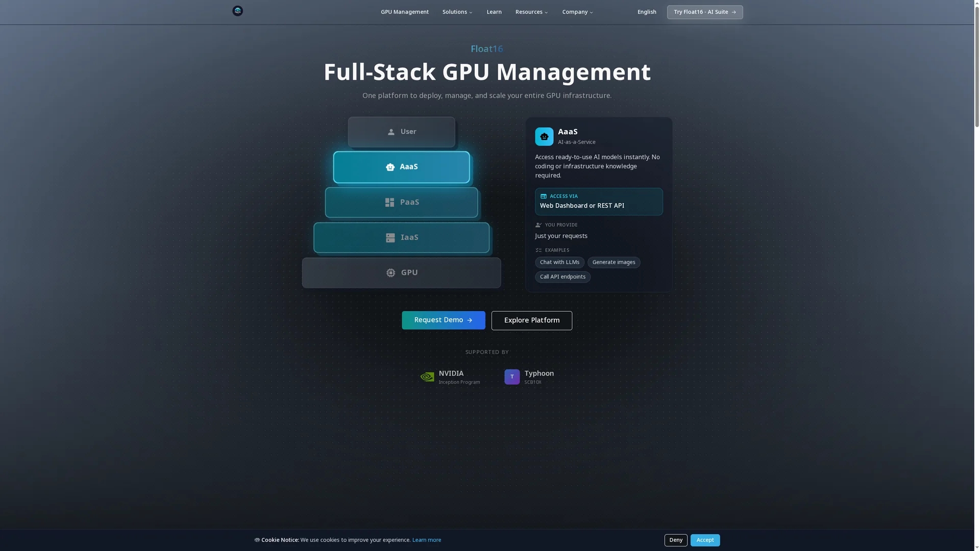Click the Float16 logo icon
This screenshot has width=980, height=551.
tap(237, 11)
